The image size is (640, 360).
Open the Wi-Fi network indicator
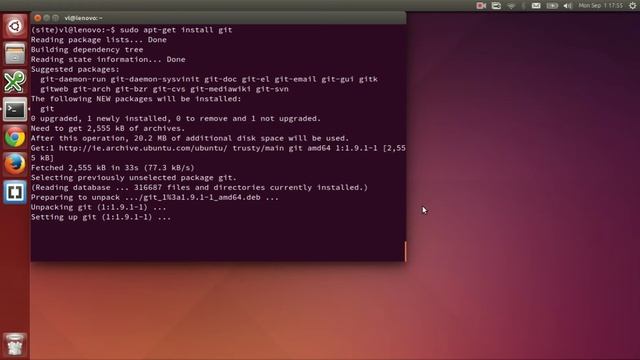coord(511,6)
